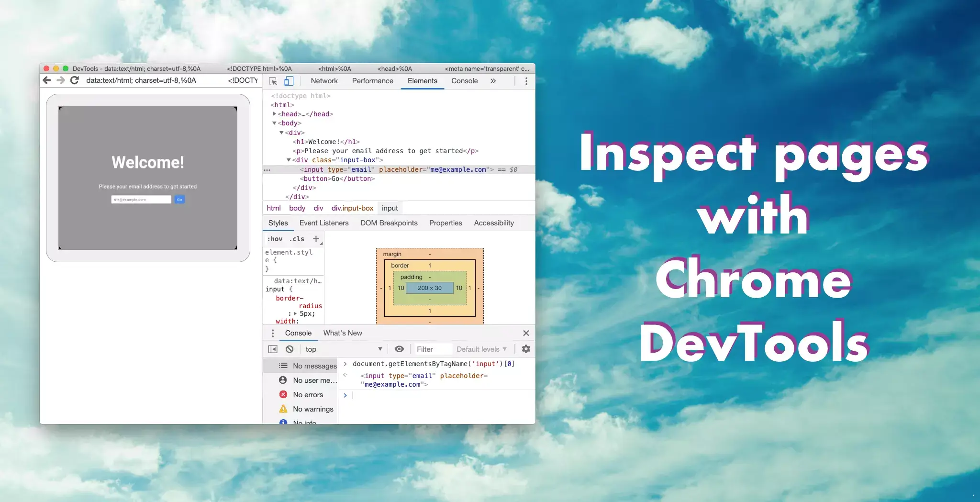This screenshot has height=502, width=980.
Task: Toggle the .cls class editor button
Action: 297,239
